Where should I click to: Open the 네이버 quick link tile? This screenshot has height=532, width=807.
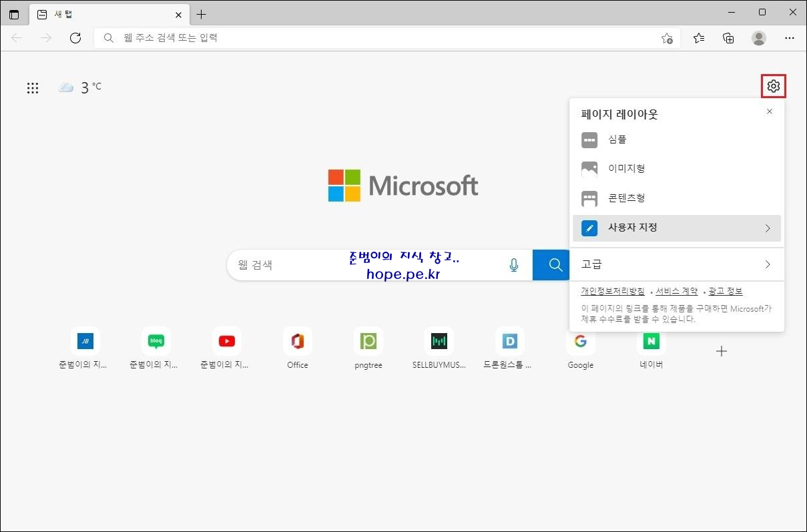[x=651, y=342]
